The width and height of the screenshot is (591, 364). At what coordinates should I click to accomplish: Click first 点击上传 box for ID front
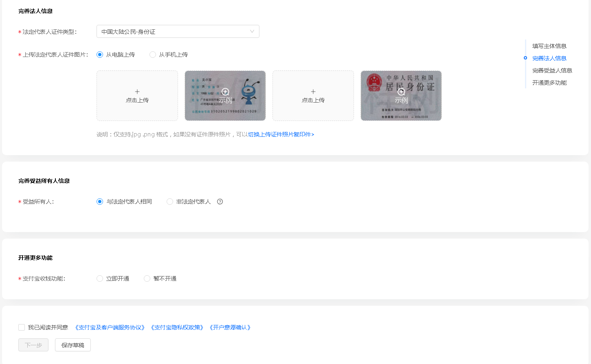tap(137, 96)
